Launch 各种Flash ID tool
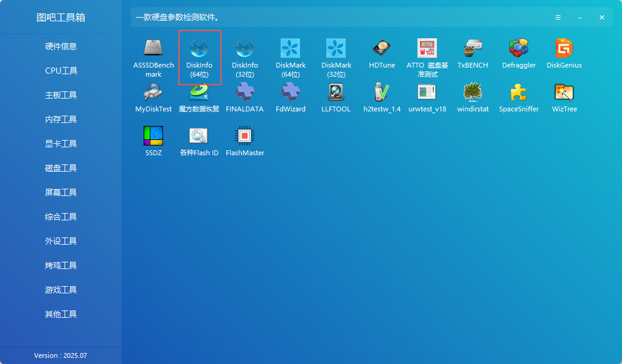622x364 pixels. (199, 141)
